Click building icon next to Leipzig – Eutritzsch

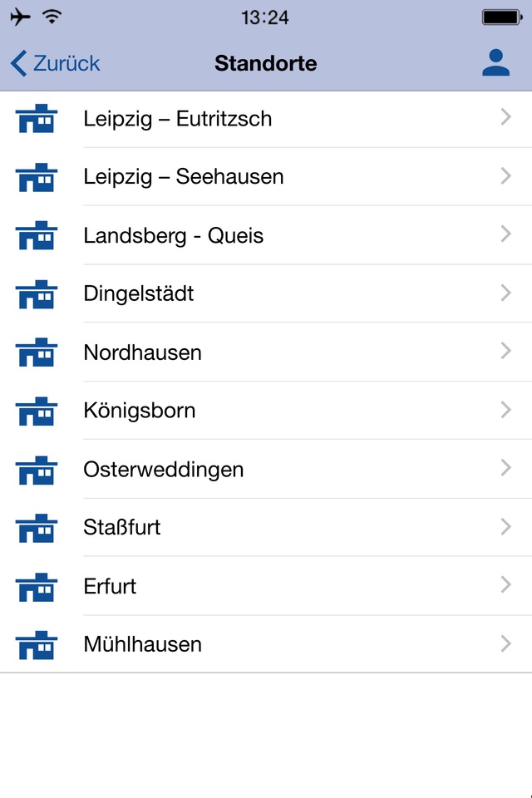[x=37, y=120]
